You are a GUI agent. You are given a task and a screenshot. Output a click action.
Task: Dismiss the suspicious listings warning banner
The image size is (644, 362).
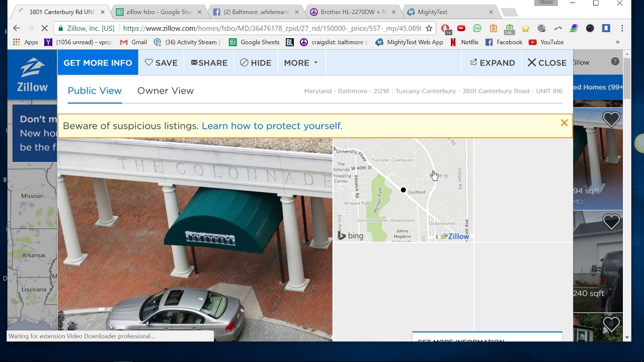(x=564, y=123)
